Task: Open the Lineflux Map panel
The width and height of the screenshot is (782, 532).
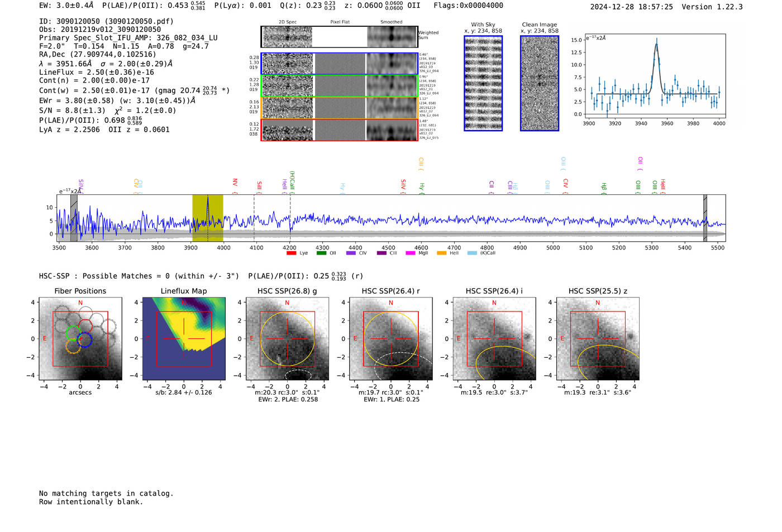Action: click(x=184, y=339)
